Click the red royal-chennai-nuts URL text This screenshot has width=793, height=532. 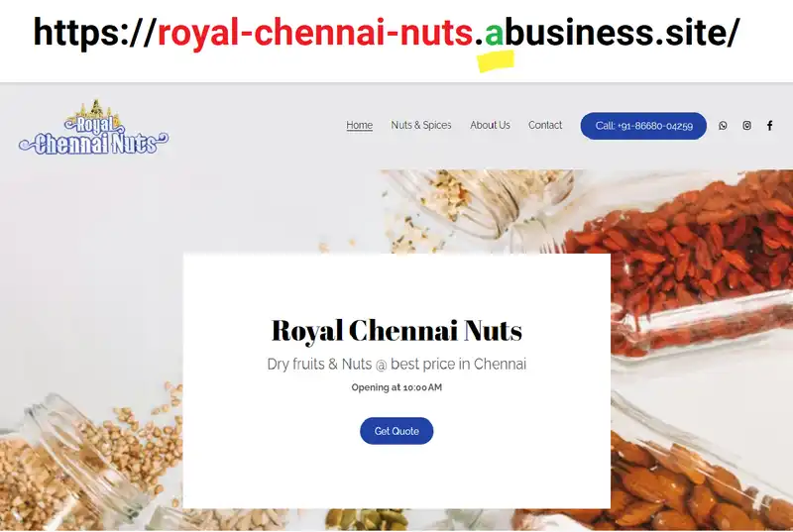click(x=315, y=33)
